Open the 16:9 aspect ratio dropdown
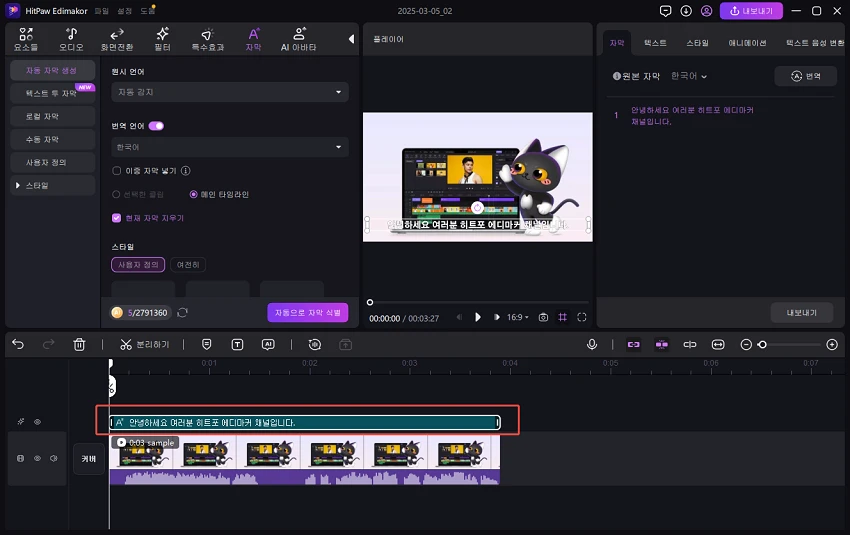Image resolution: width=850 pixels, height=535 pixels. (x=518, y=317)
